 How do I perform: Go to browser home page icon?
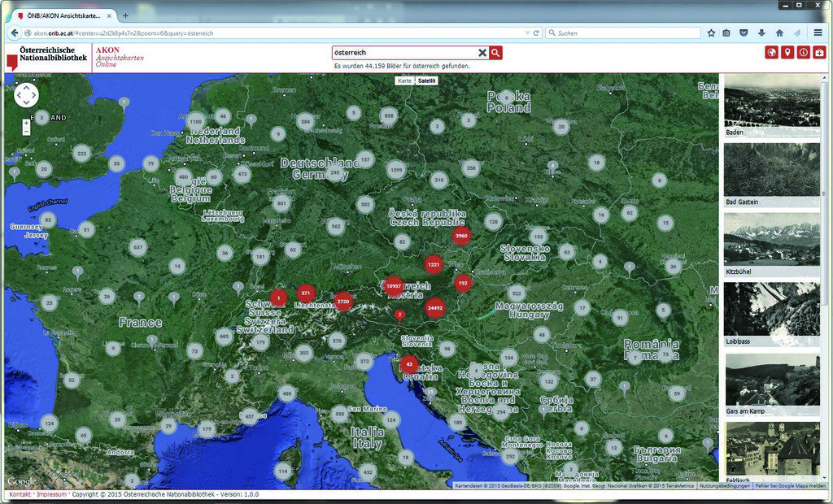(x=779, y=33)
